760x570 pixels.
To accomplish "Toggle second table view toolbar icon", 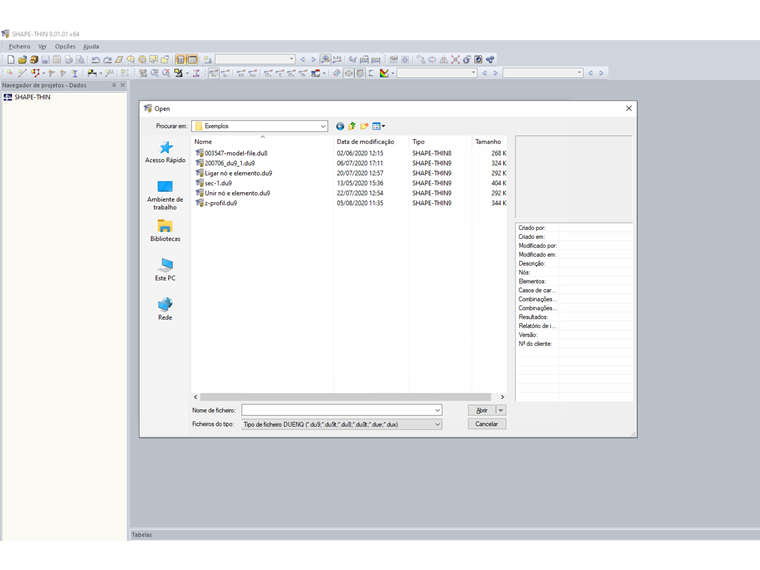I will 192,60.
